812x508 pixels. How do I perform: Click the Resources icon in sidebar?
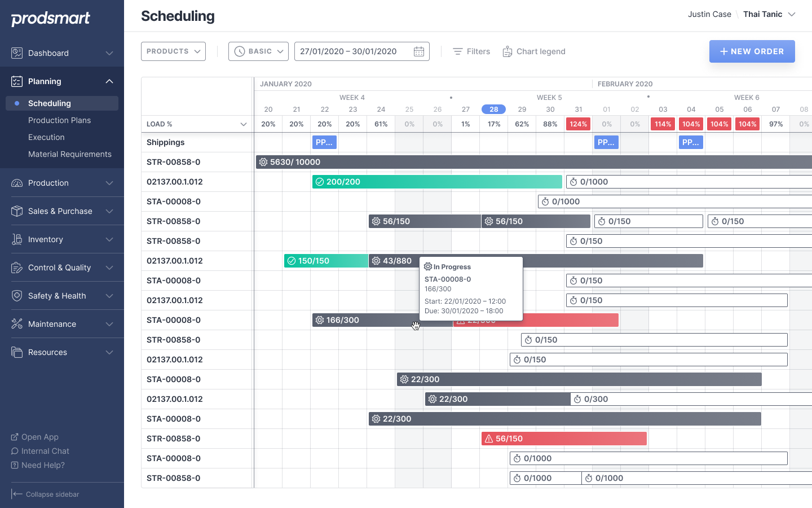17,352
